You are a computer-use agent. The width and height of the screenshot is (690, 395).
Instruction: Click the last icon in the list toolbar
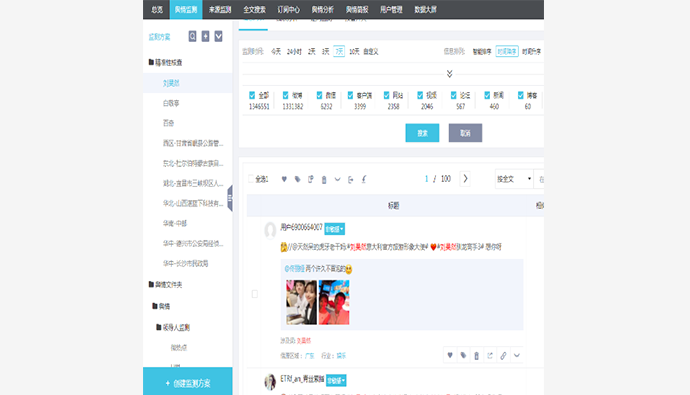point(364,179)
